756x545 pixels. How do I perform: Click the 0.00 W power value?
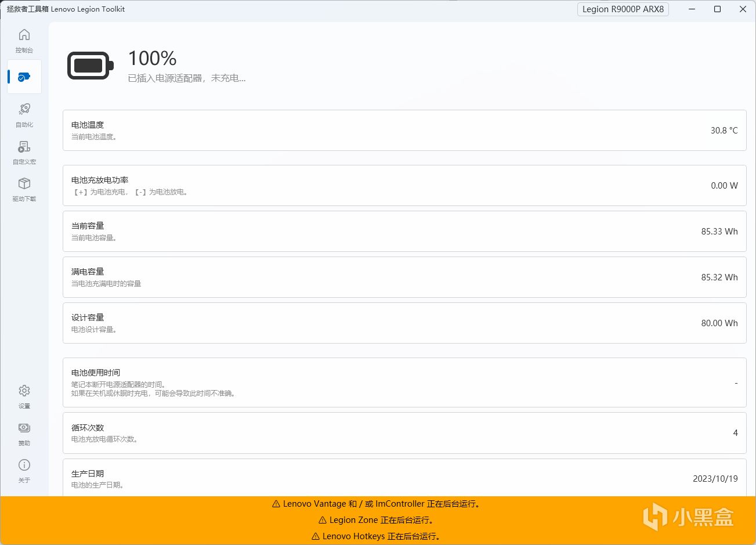[724, 186]
